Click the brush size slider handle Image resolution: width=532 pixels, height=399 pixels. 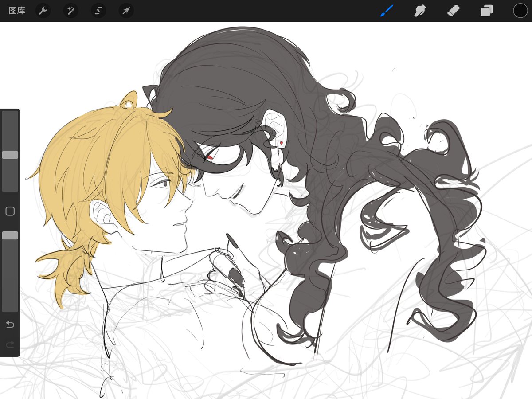tap(10, 155)
